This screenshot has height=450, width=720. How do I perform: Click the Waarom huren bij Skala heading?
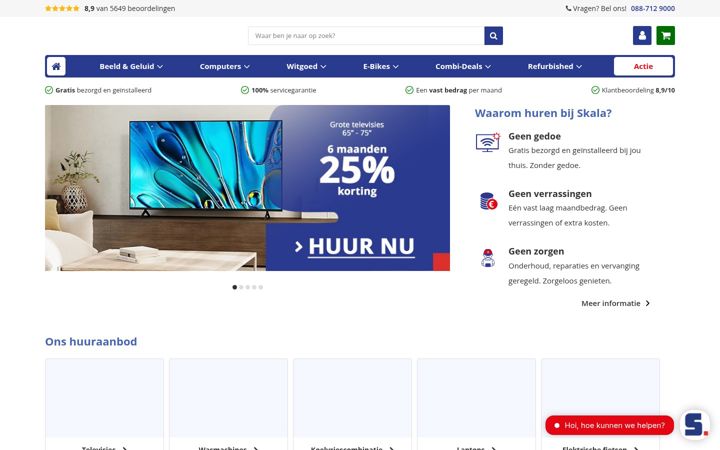543,113
